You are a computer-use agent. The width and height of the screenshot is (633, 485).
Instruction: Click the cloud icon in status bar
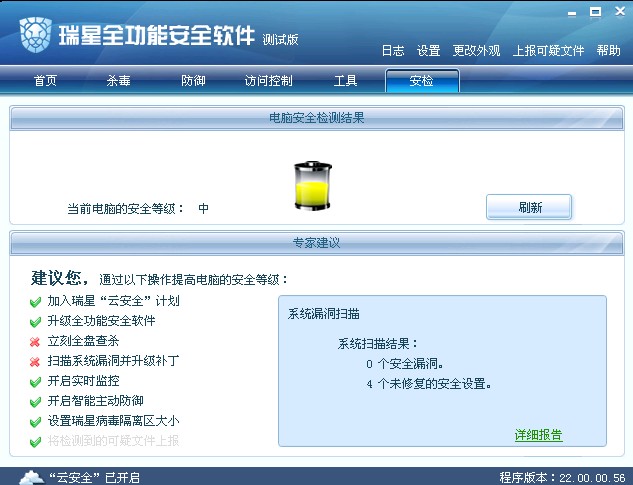tap(32, 477)
